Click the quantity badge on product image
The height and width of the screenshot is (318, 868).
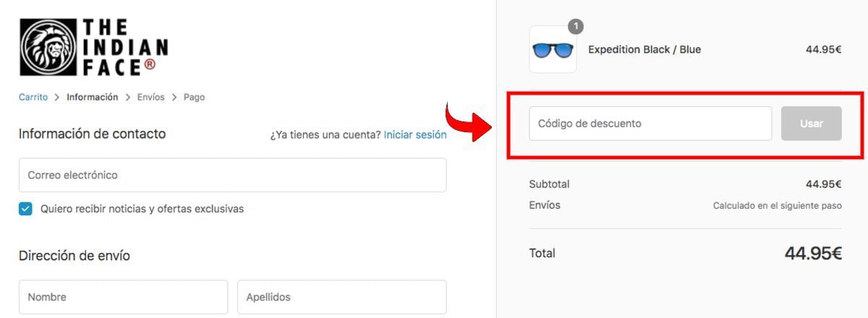pyautogui.click(x=576, y=27)
